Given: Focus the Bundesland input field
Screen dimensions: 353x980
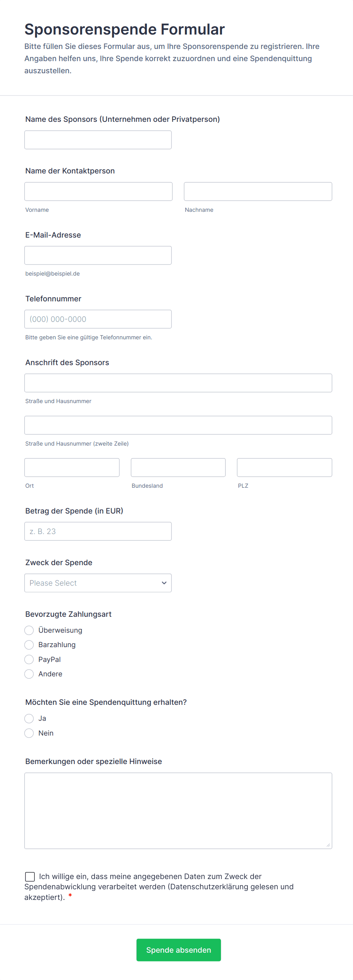Looking at the screenshot, I should point(178,468).
